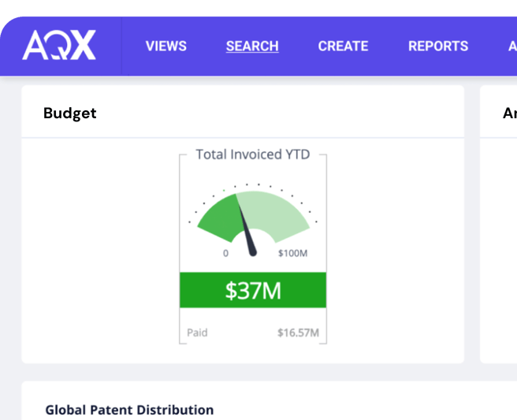Click the Budget card title
Screen dimensions: 517x420
[x=70, y=113]
